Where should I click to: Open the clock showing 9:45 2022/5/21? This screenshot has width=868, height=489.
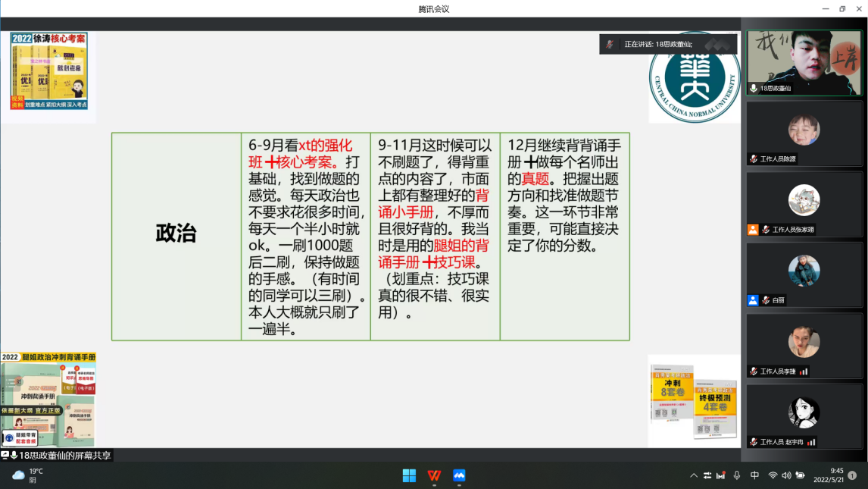[828, 475]
